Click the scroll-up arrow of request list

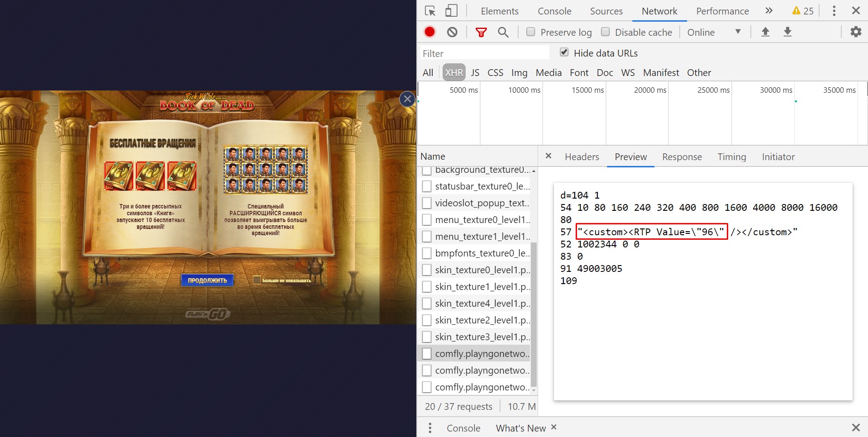tap(534, 171)
